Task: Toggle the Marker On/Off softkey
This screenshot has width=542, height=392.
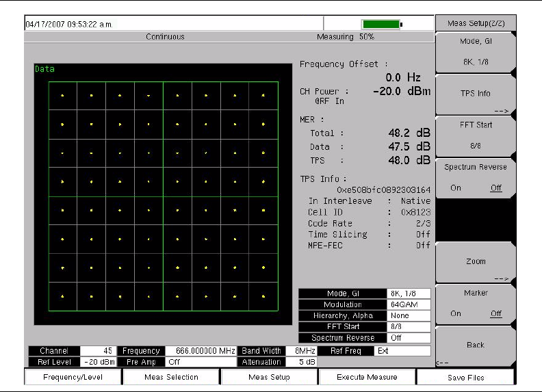Action: [x=475, y=303]
